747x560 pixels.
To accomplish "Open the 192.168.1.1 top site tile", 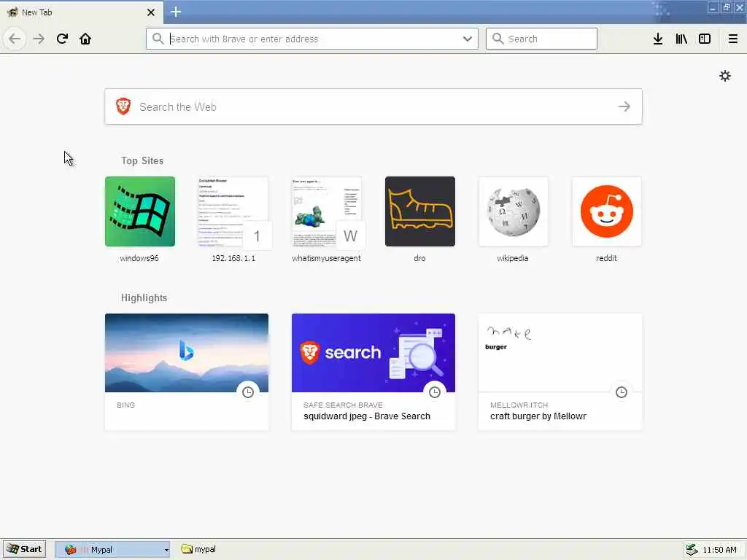I will 233,211.
